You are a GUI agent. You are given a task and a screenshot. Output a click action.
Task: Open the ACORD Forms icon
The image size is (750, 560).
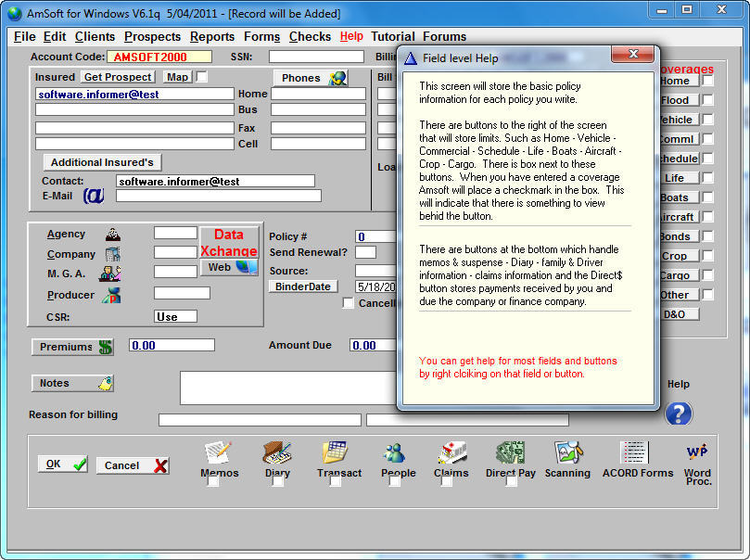[x=634, y=452]
